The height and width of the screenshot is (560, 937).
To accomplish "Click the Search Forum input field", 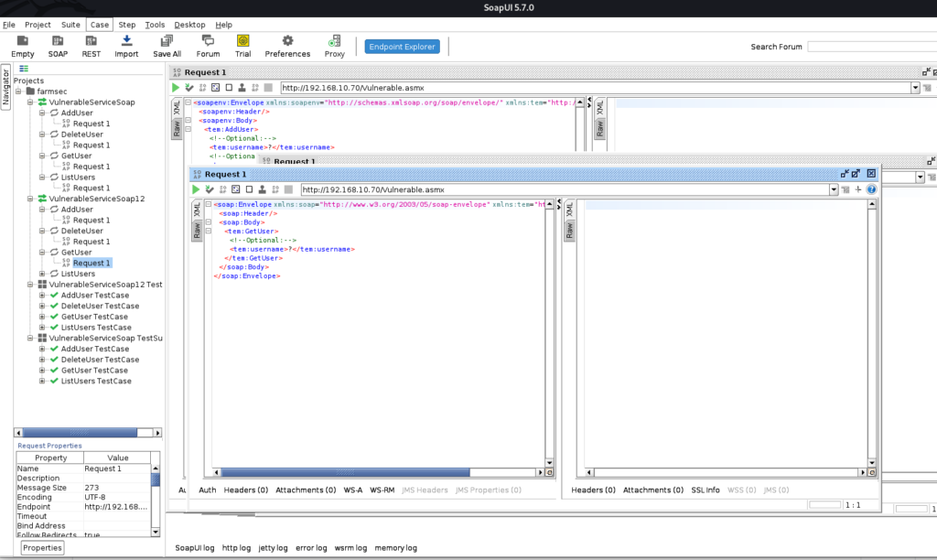I will pyautogui.click(x=872, y=47).
